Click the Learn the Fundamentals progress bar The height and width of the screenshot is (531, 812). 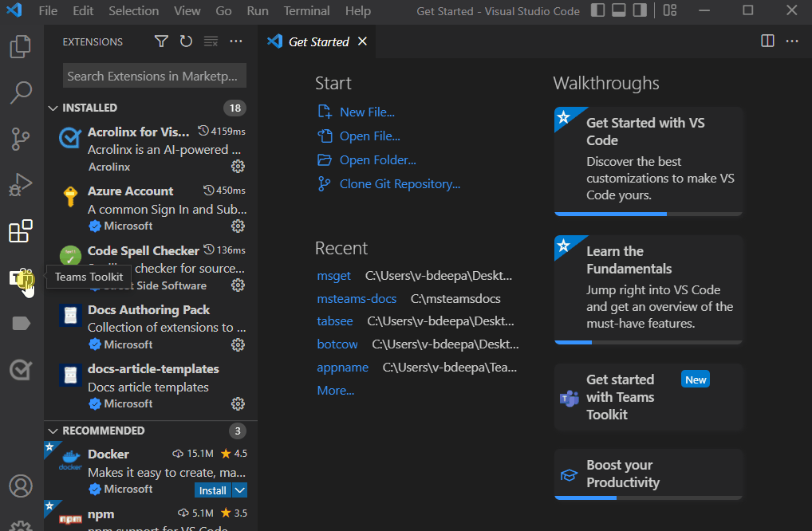point(648,341)
